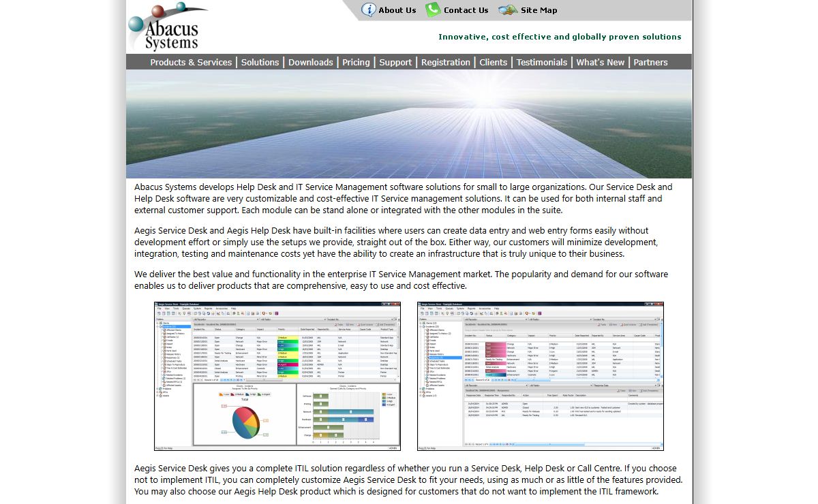818x504 pixels.
Task: Open the About Us link
Action: [x=397, y=10]
